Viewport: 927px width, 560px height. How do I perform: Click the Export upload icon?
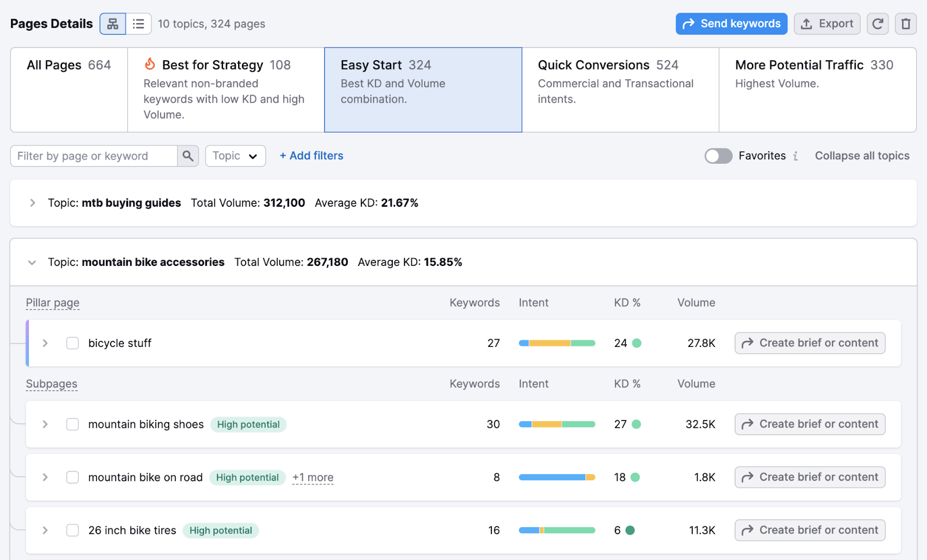[x=806, y=24]
